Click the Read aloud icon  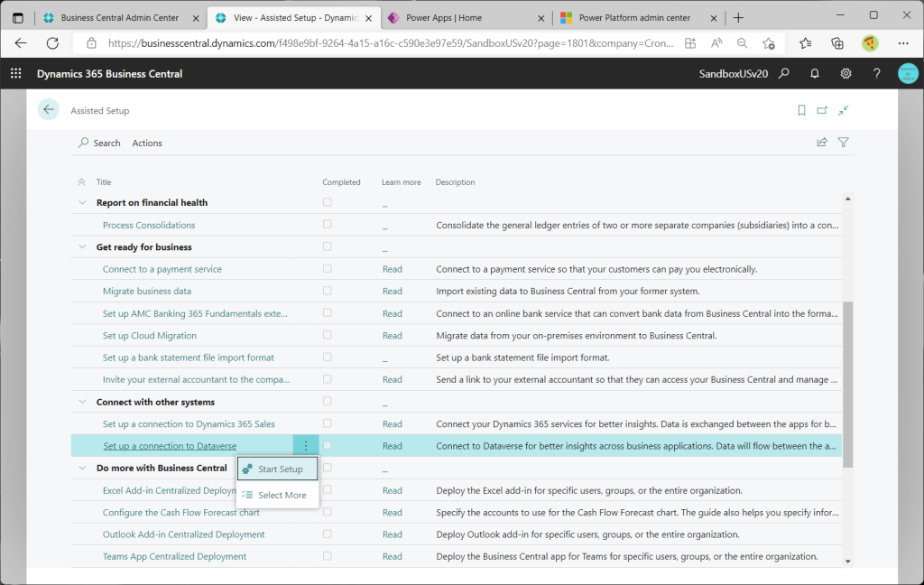716,43
